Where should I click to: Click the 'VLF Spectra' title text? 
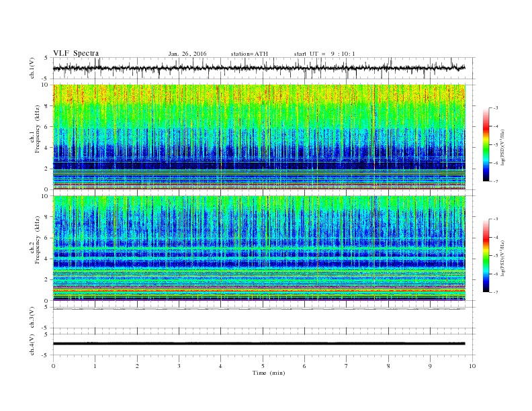tap(76, 53)
